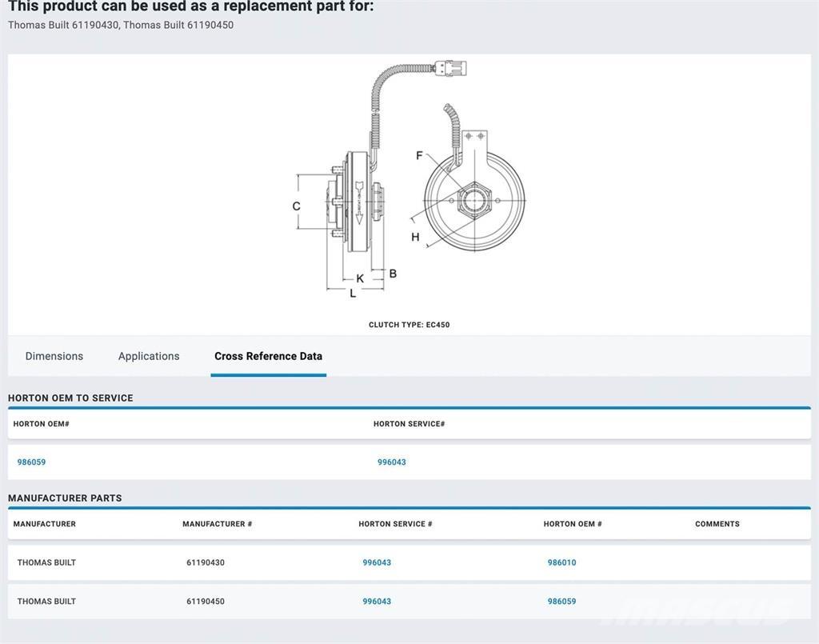Viewport: 819px width, 644px height.
Task: Click the replacement part heading text
Action: [x=190, y=6]
